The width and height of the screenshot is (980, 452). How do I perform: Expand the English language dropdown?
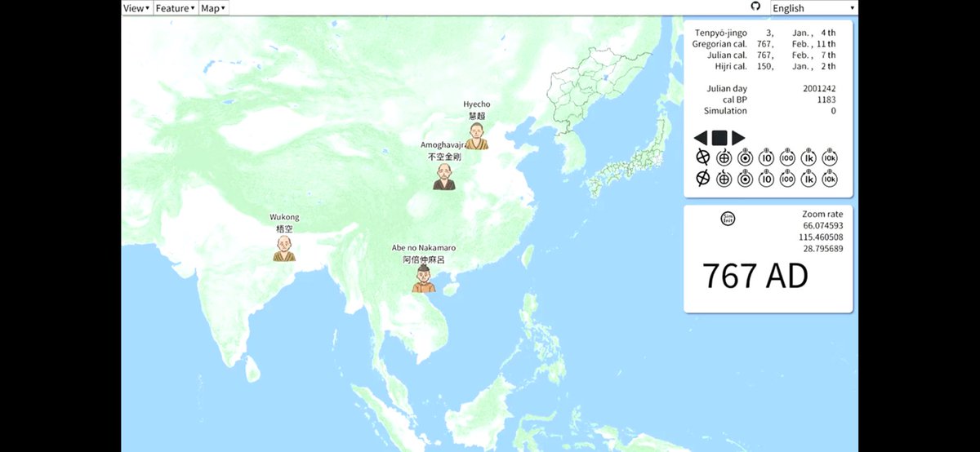pos(813,8)
